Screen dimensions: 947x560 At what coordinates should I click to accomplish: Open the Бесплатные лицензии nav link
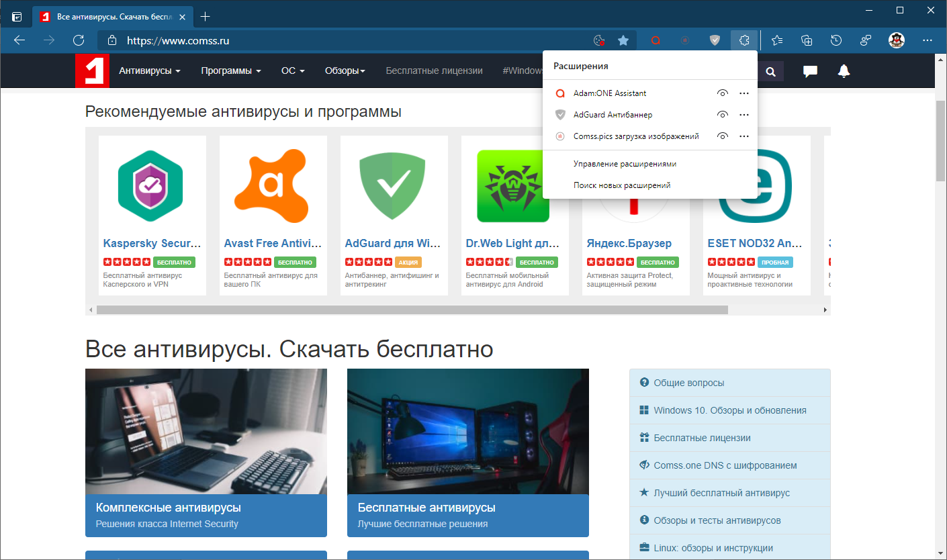coord(434,71)
